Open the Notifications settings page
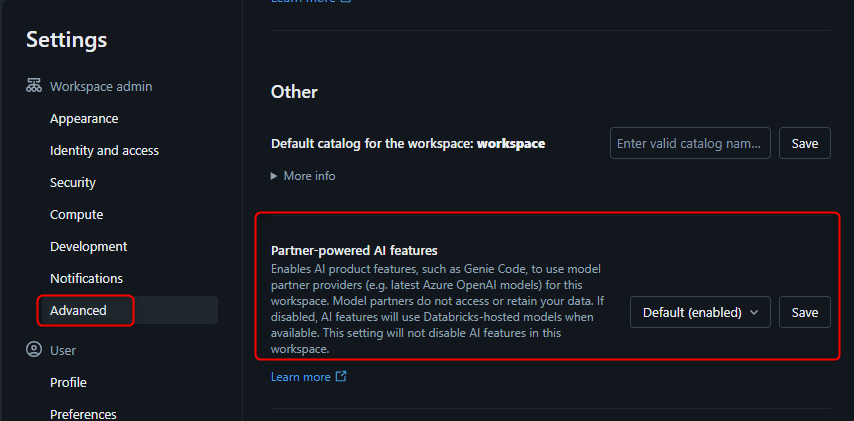Image resolution: width=854 pixels, height=421 pixels. (x=86, y=278)
